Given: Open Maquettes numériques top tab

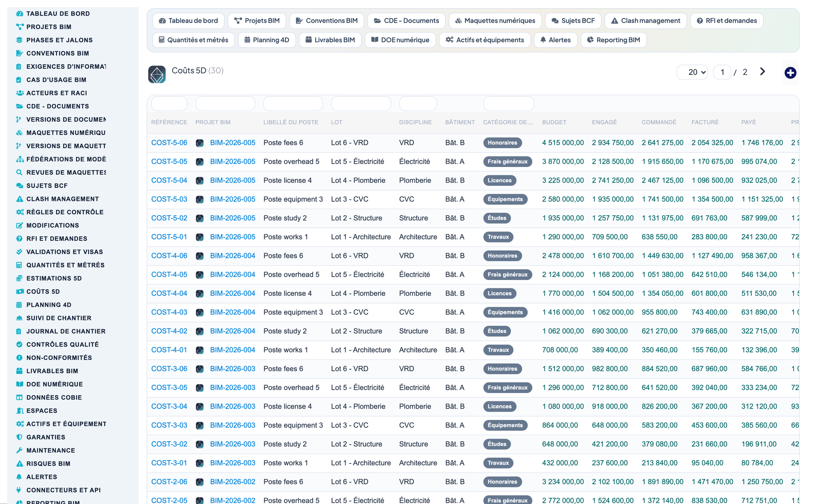Looking at the screenshot, I should 495,21.
